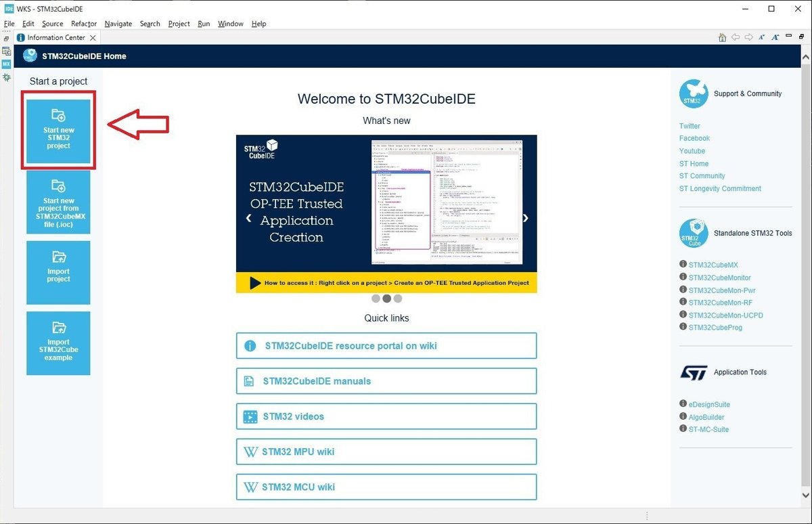Open the ST-MC-Suite link
812x524 pixels.
point(708,430)
